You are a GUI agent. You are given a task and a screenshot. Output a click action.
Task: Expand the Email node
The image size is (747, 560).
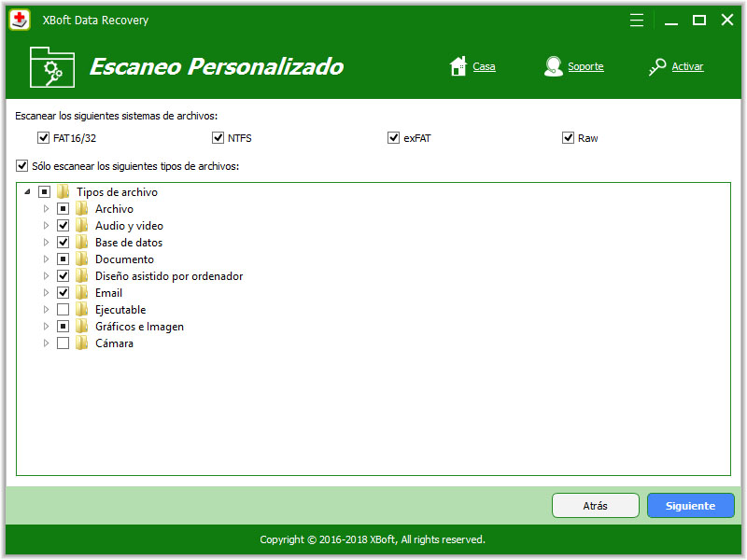tap(46, 293)
